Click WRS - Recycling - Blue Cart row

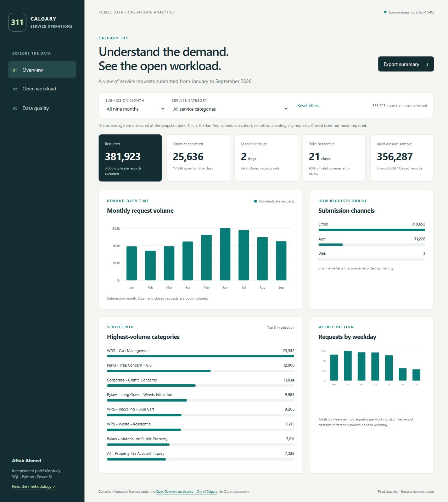[x=201, y=412]
